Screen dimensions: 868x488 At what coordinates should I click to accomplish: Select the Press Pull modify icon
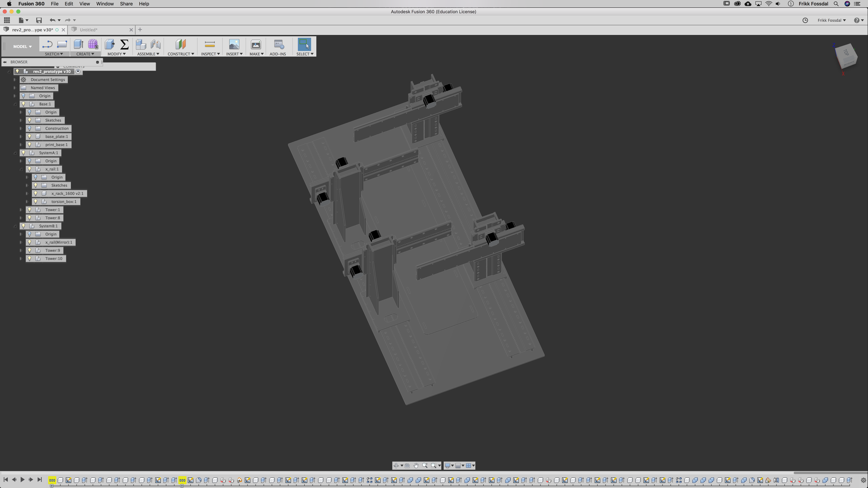(110, 44)
